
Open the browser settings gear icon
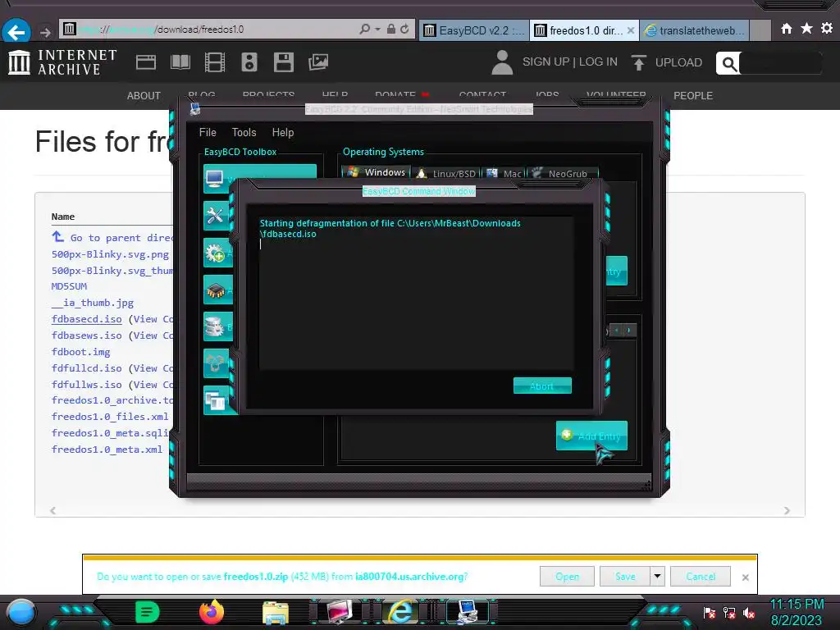pyautogui.click(x=827, y=29)
